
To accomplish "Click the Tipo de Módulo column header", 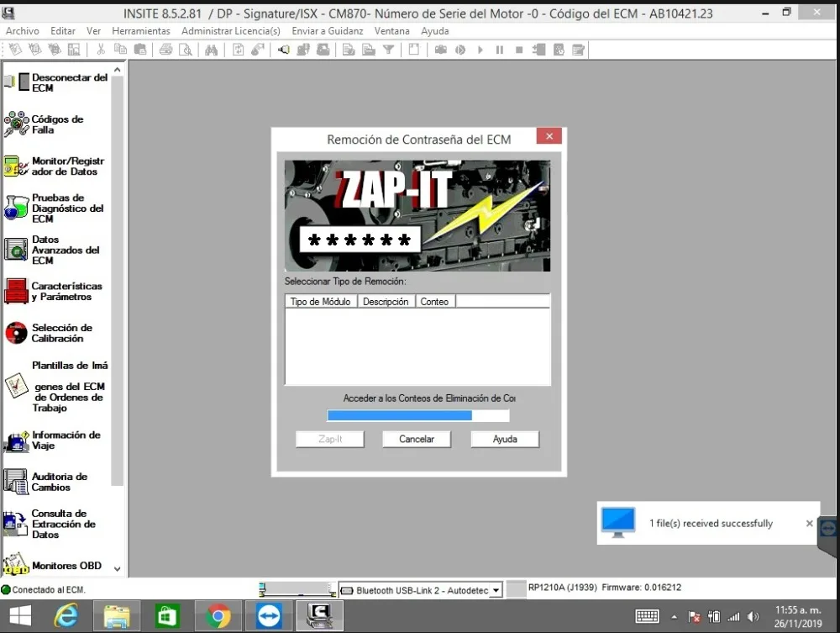I will coord(320,302).
